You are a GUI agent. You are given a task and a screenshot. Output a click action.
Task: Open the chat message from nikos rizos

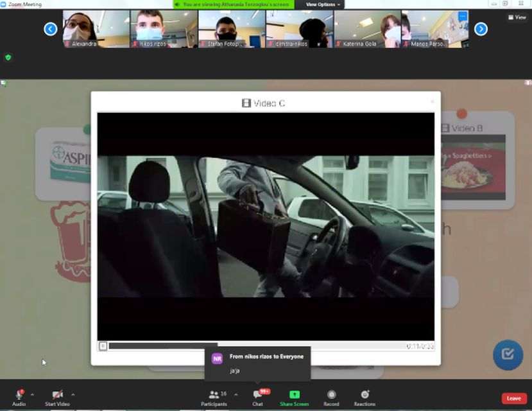point(257,363)
